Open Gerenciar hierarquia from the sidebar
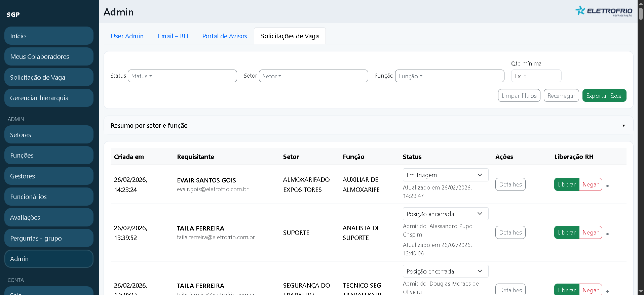This screenshot has width=644, height=295. [x=49, y=98]
